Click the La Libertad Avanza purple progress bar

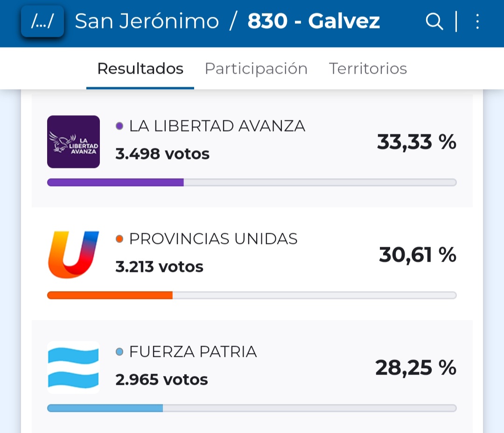[115, 182]
